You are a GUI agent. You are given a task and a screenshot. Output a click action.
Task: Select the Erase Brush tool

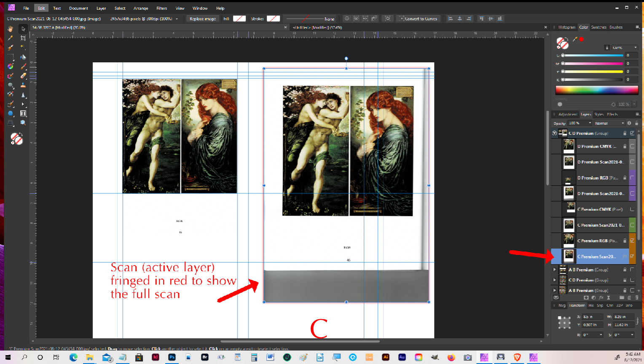23,76
